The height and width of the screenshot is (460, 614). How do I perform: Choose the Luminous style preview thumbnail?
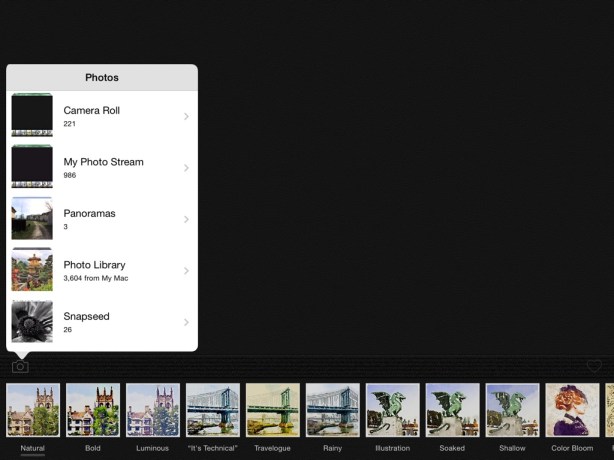[x=153, y=410]
